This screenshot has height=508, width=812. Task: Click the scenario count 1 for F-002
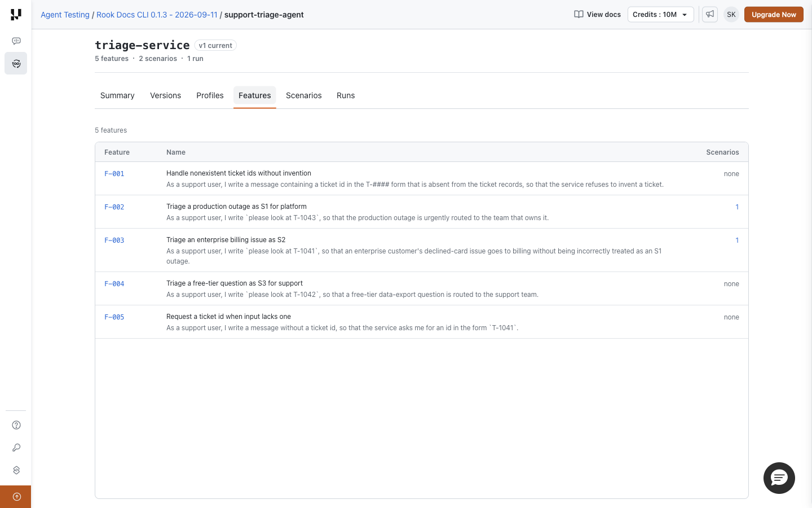pos(737,207)
